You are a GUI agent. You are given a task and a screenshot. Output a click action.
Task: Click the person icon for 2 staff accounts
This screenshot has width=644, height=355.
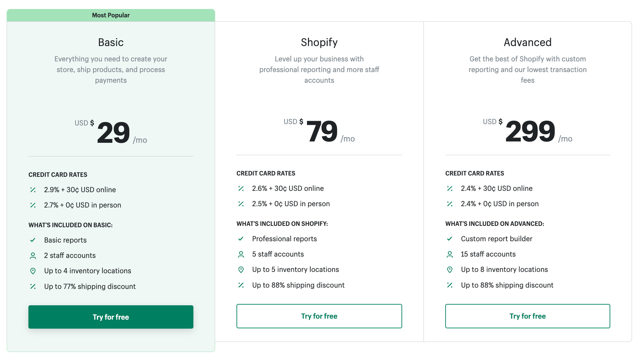[x=33, y=255]
